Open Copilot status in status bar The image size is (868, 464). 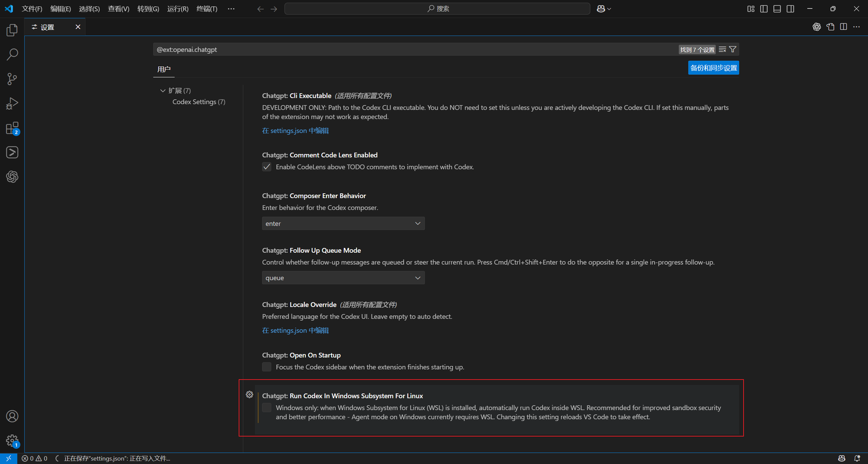[x=841, y=459]
